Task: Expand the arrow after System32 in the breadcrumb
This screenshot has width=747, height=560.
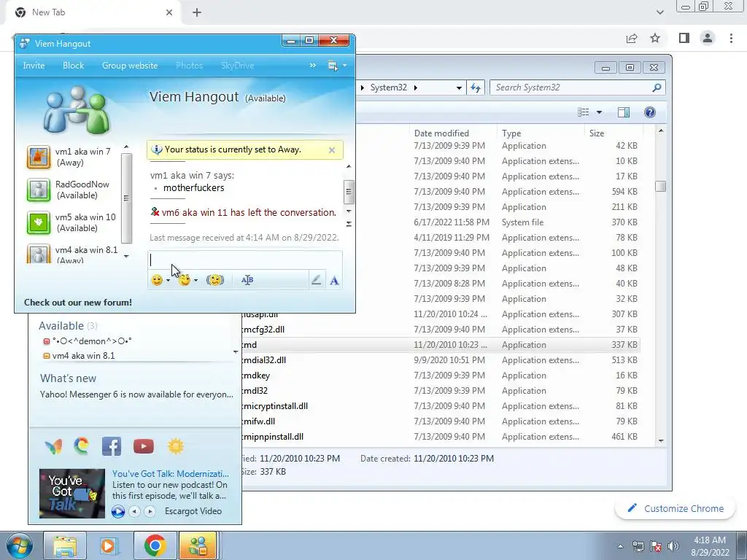Action: point(415,87)
